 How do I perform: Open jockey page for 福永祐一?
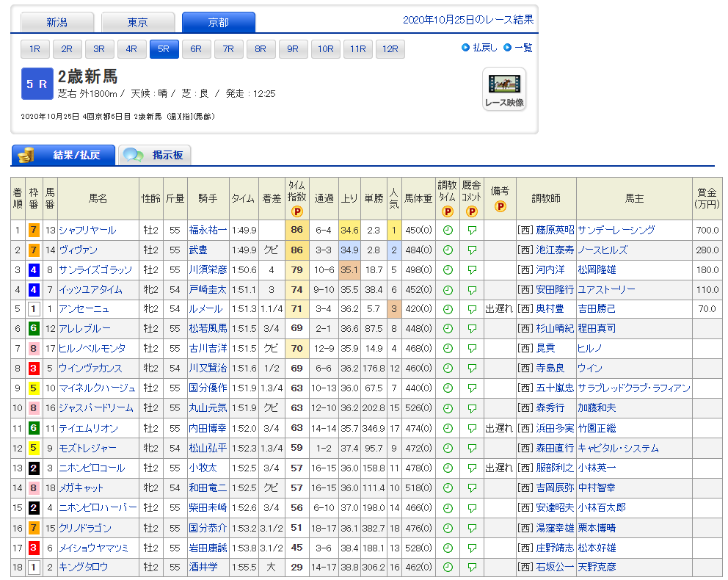tap(208, 231)
